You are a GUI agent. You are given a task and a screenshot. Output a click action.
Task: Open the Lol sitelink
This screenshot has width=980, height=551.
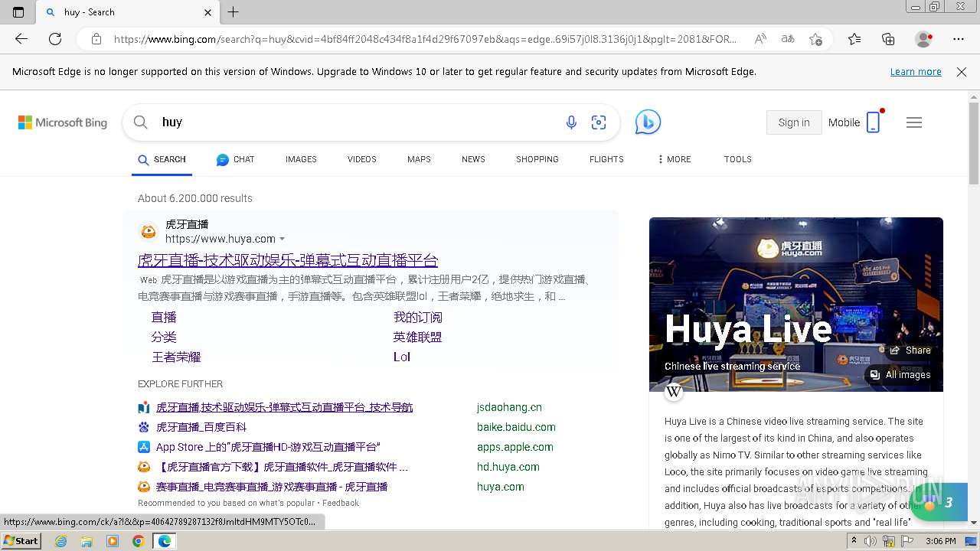point(402,357)
